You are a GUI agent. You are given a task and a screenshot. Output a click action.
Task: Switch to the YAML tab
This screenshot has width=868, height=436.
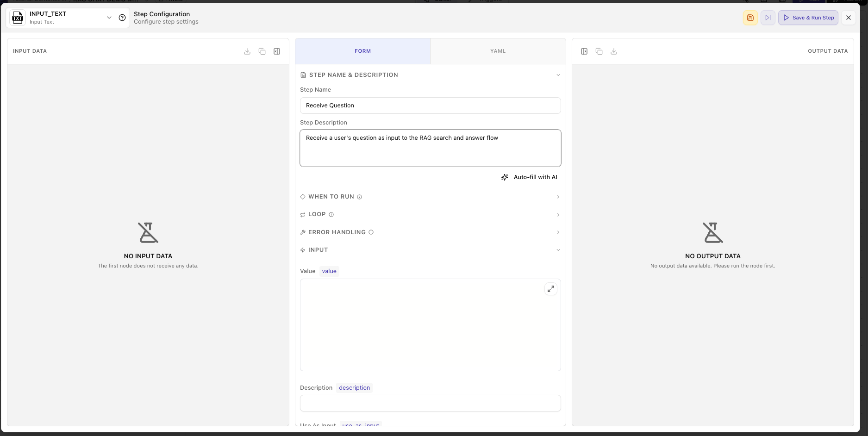pos(498,51)
